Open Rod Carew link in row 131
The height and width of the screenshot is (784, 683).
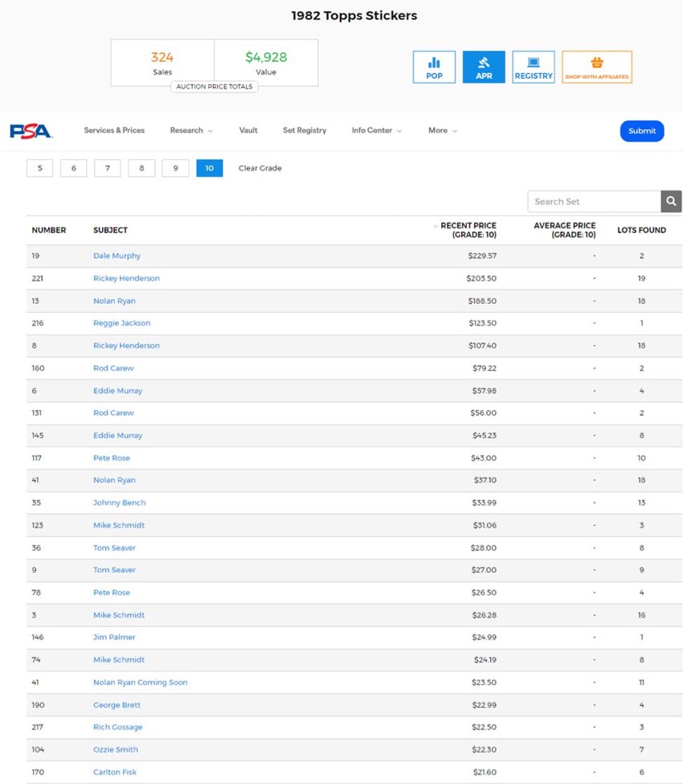tap(113, 413)
